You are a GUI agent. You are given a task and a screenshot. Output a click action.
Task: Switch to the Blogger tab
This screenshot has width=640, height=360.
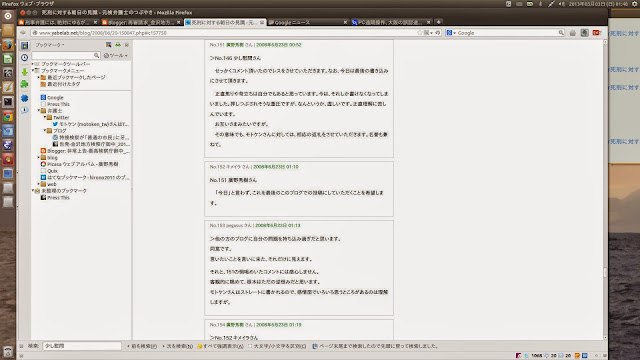pyautogui.click(x=141, y=22)
